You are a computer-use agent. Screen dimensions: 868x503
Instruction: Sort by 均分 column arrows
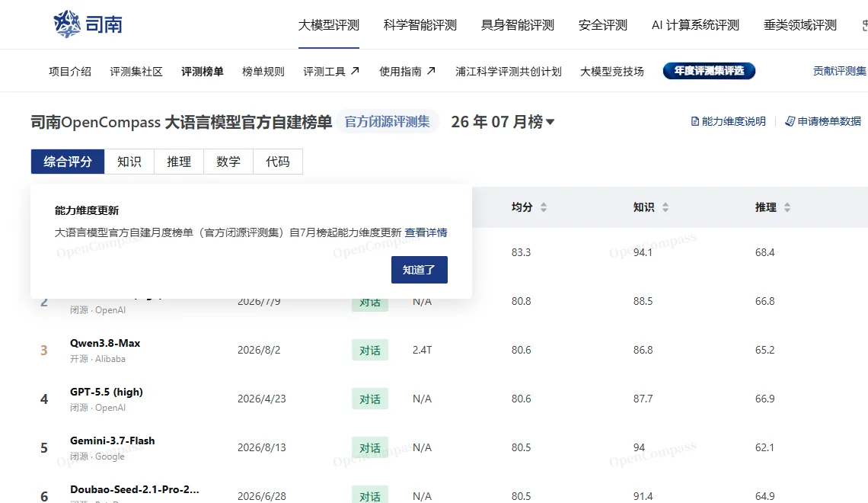tap(544, 207)
